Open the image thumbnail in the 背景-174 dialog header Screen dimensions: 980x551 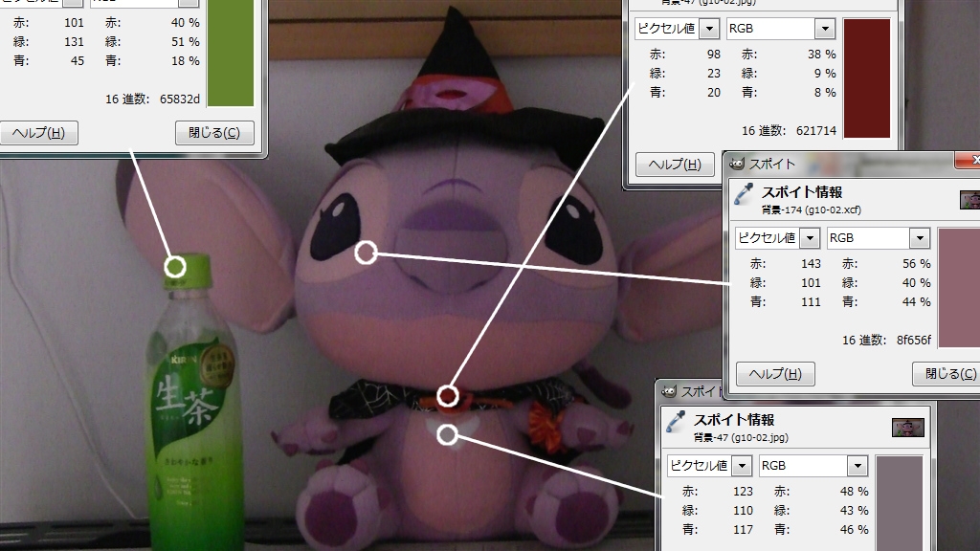(969, 200)
